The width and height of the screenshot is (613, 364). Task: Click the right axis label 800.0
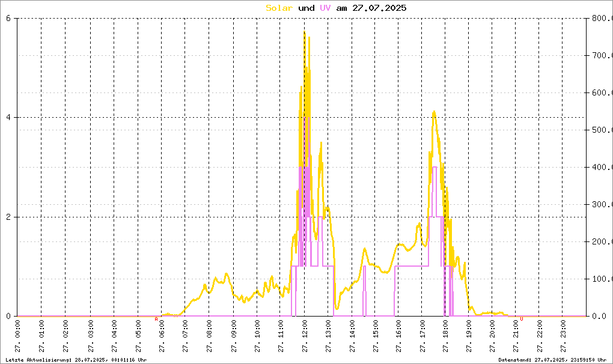(602, 18)
